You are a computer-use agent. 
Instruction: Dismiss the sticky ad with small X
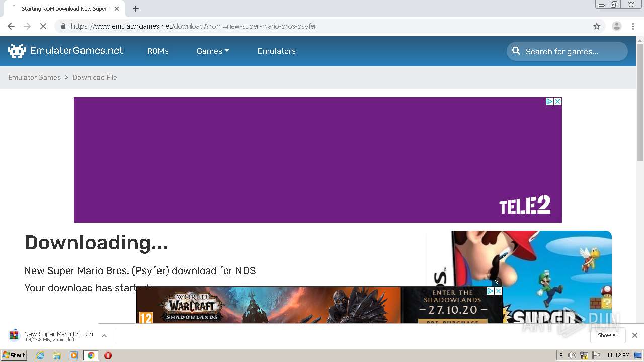tap(497, 282)
